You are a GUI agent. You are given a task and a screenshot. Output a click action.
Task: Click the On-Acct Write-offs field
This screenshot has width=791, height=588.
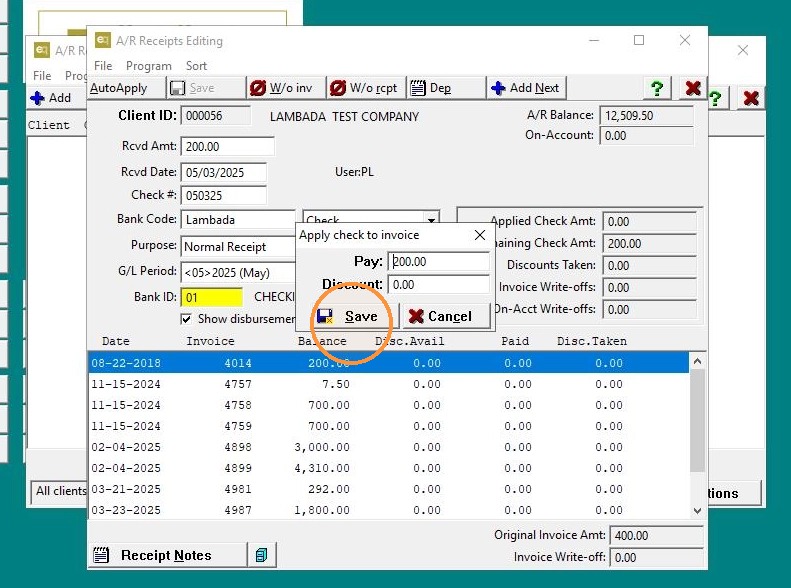point(650,310)
